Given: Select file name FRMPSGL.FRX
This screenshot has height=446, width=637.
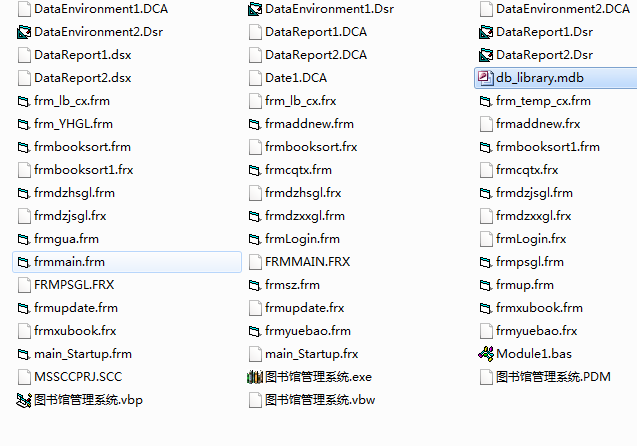Looking at the screenshot, I should coord(74,285).
